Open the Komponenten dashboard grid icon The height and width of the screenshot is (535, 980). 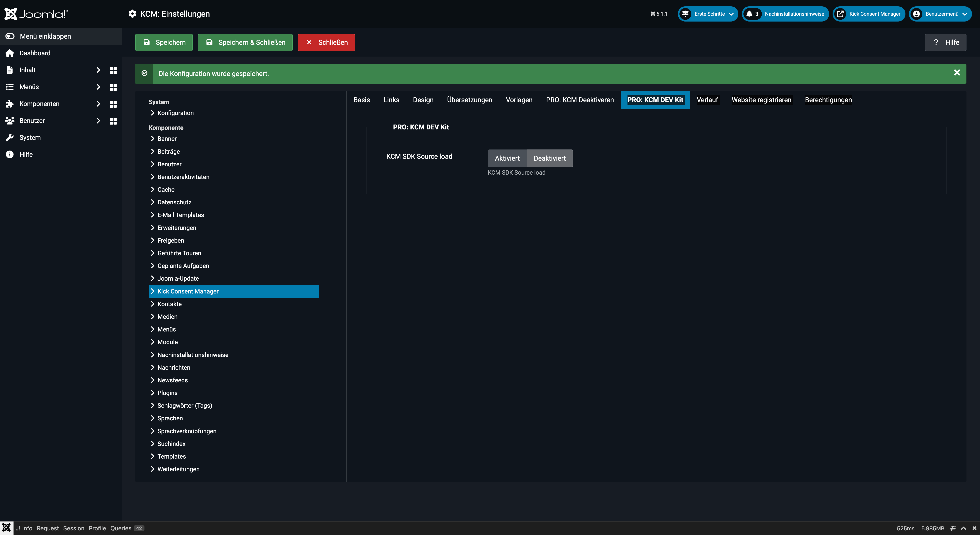pos(113,104)
